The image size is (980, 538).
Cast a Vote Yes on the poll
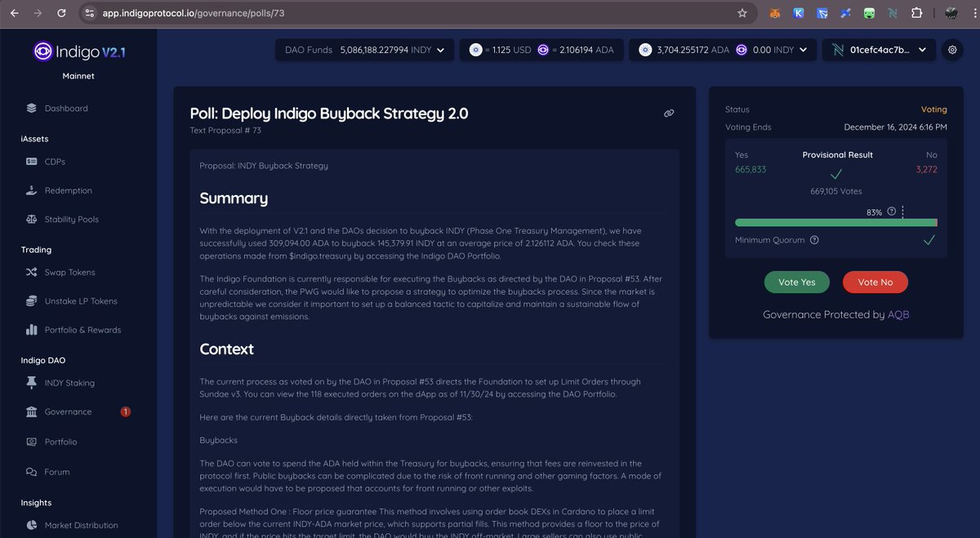pos(796,282)
